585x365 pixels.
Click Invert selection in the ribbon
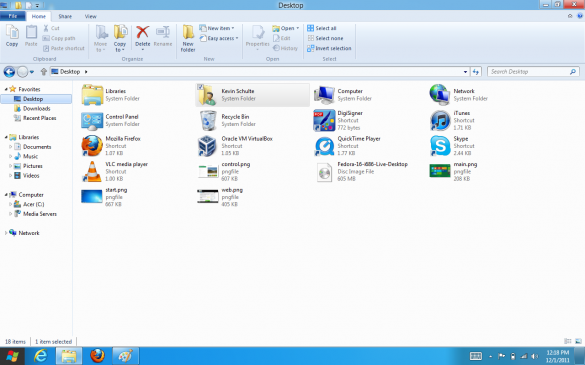click(x=329, y=48)
